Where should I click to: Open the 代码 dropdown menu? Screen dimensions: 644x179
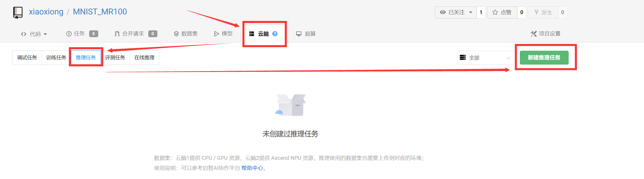pyautogui.click(x=34, y=34)
